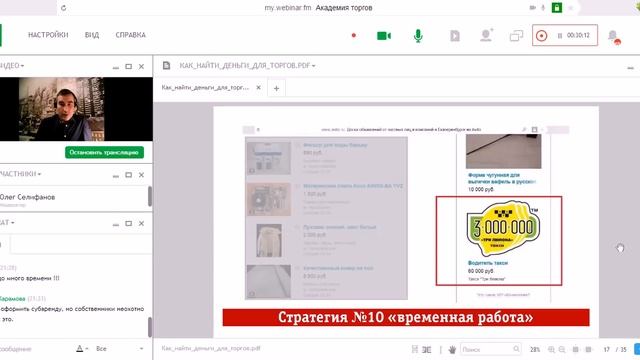Click the magnifier search icon
This screenshot has width=640, height=360.
point(516,349)
